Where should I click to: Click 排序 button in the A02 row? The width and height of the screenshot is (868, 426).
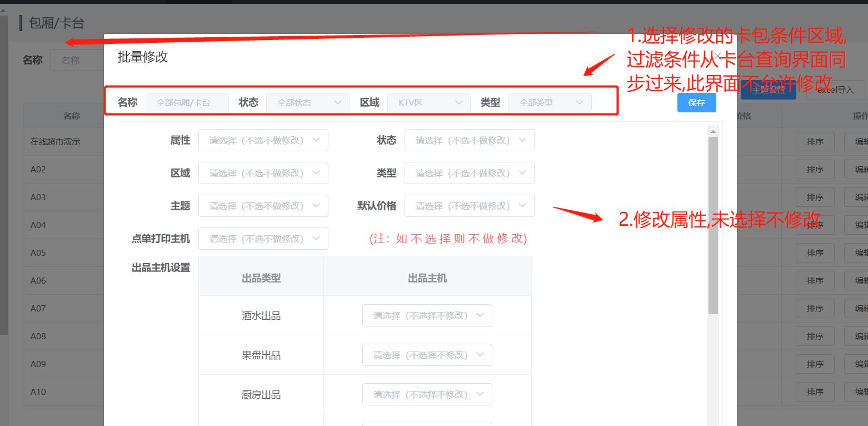815,170
